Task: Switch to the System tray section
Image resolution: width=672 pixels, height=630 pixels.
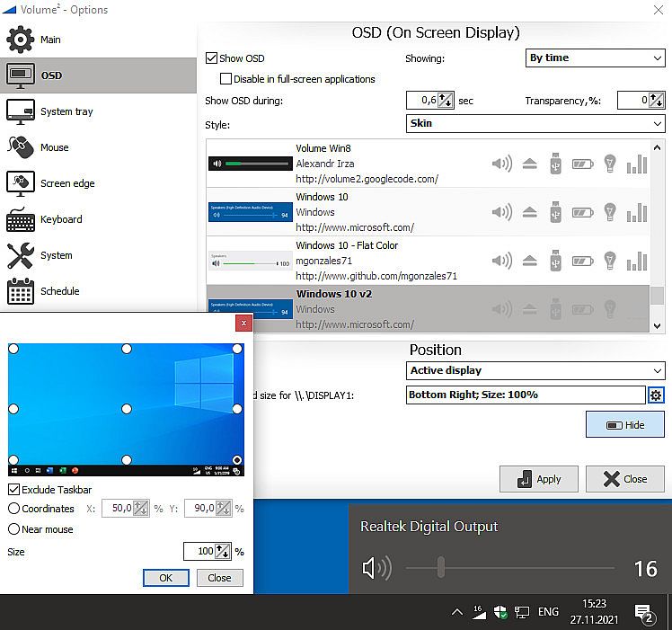Action: [66, 111]
